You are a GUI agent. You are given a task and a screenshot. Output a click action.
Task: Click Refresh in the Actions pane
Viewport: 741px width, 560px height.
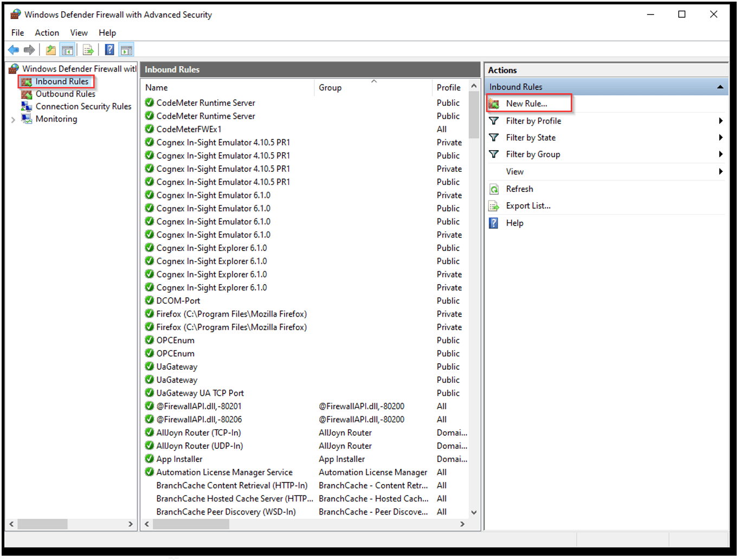tap(519, 189)
